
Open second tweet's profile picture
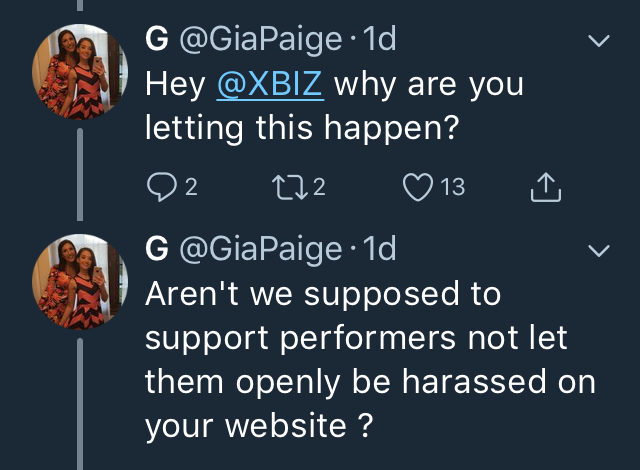(80, 282)
